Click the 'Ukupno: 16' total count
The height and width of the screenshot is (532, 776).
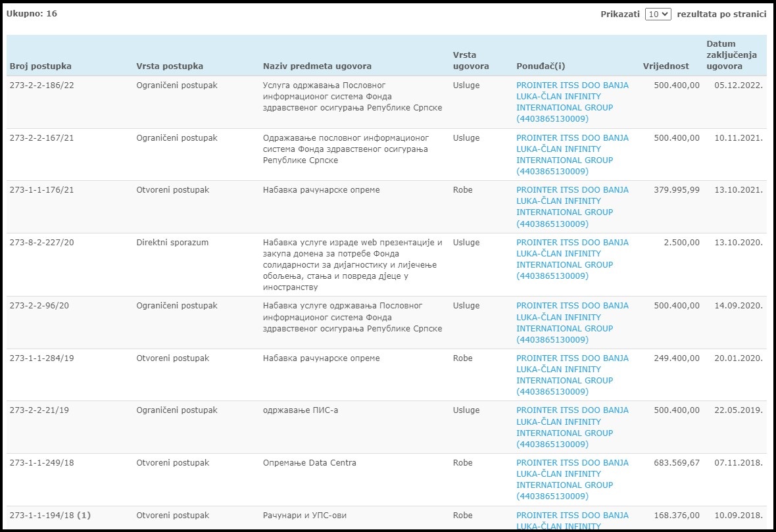tap(32, 13)
